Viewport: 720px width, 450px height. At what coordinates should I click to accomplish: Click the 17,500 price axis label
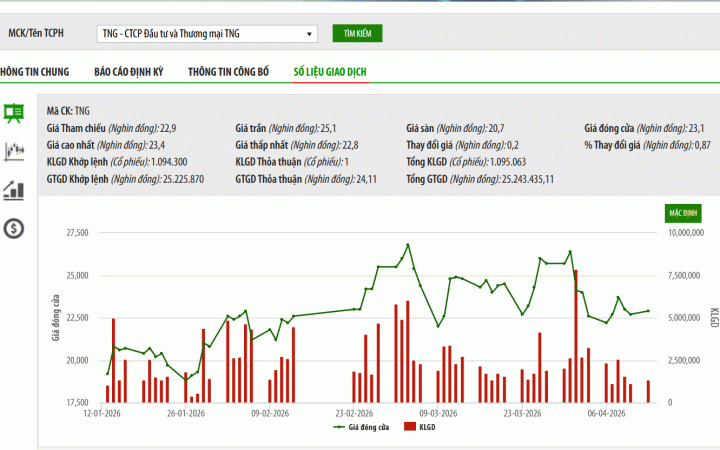click(x=78, y=403)
